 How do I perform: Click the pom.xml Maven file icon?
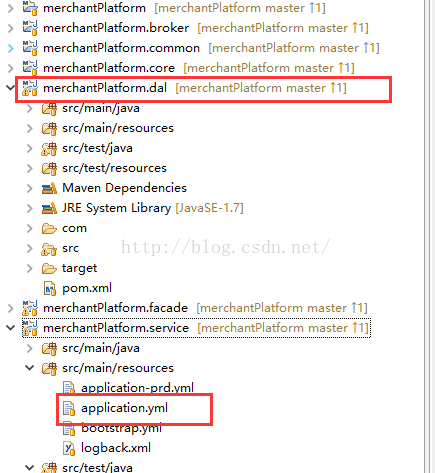(x=49, y=288)
